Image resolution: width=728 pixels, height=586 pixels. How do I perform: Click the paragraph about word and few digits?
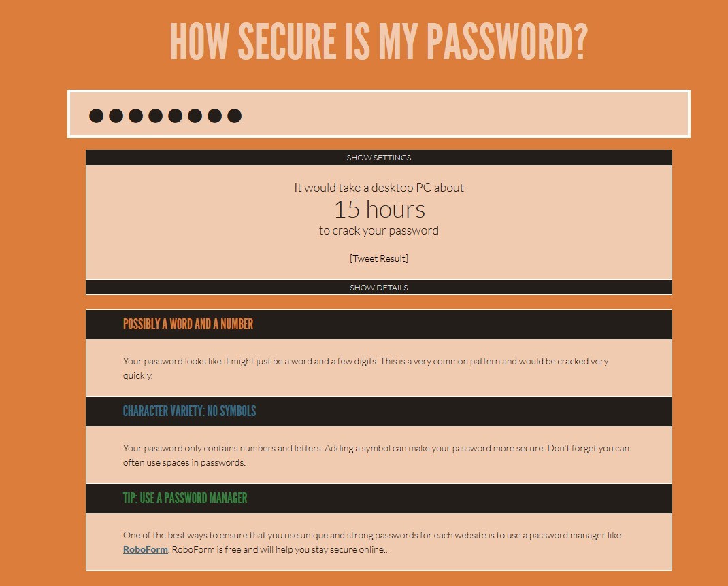coord(366,368)
